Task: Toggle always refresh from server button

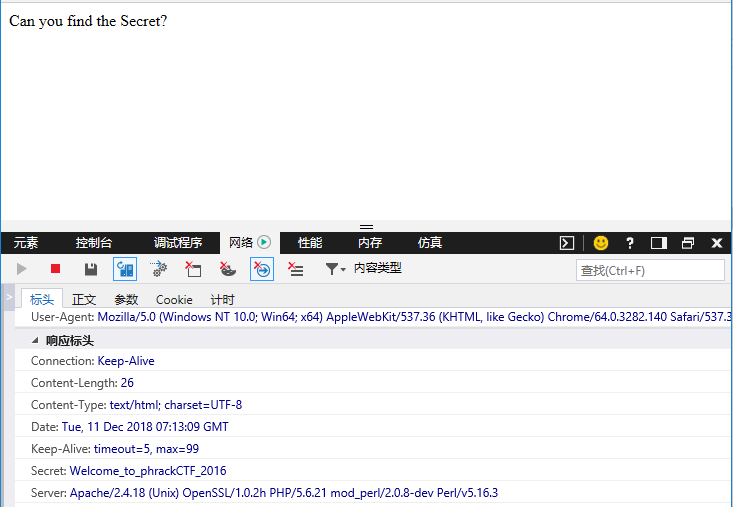Action: (125, 269)
